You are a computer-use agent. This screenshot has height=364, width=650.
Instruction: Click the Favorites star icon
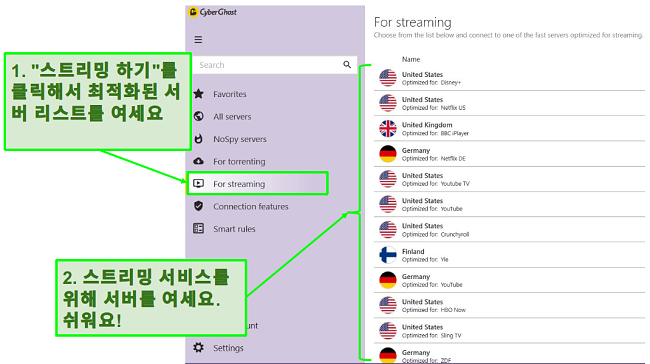pos(199,94)
